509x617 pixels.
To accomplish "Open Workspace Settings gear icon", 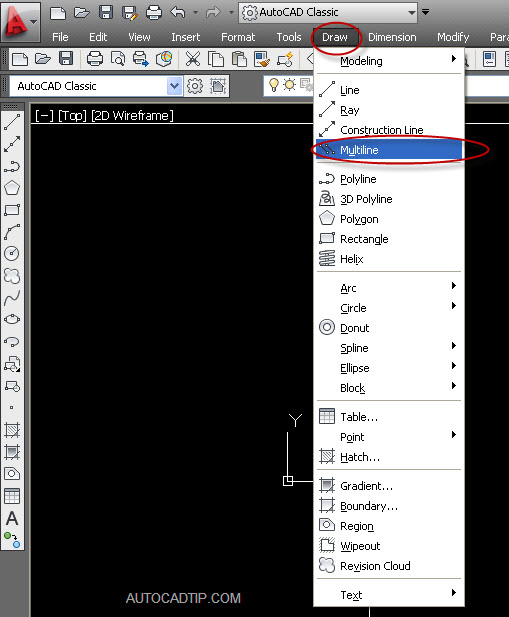I will (195, 86).
